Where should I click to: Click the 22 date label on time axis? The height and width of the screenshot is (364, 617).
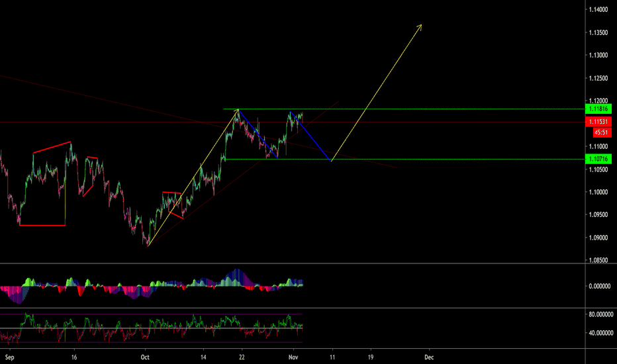click(242, 357)
